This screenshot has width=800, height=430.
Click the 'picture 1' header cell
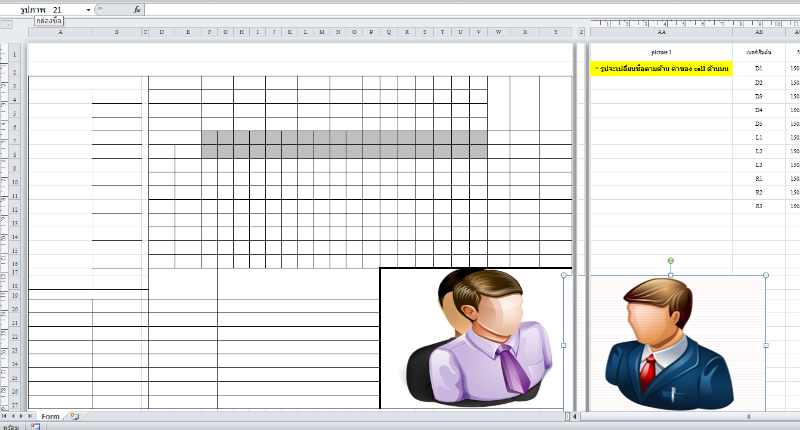point(661,53)
